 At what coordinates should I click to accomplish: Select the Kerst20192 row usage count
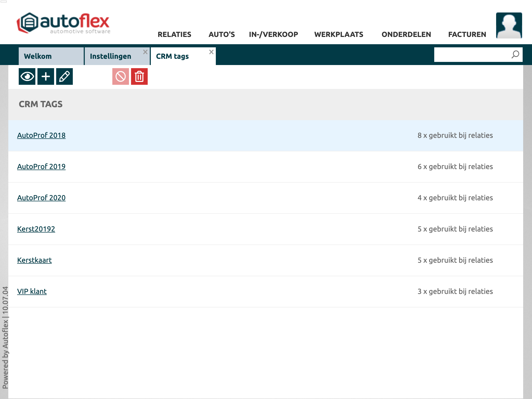click(x=455, y=229)
